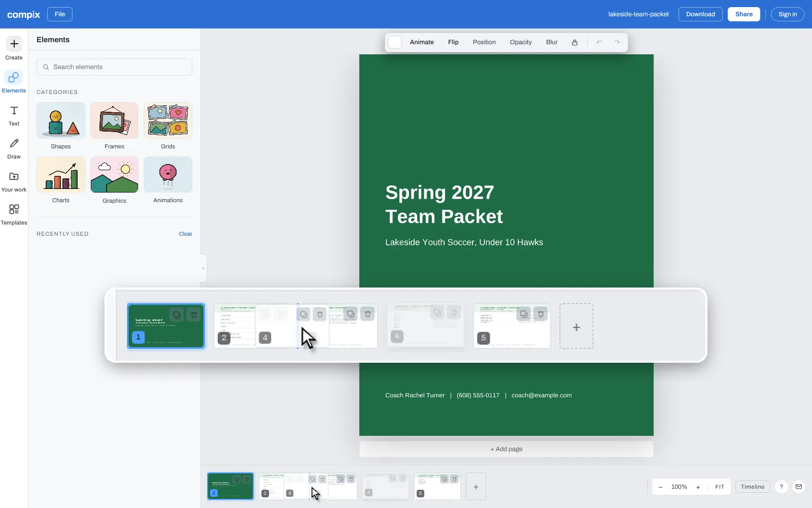
Task: Duplicate page 5 in the bottom strip
Action: [444, 479]
